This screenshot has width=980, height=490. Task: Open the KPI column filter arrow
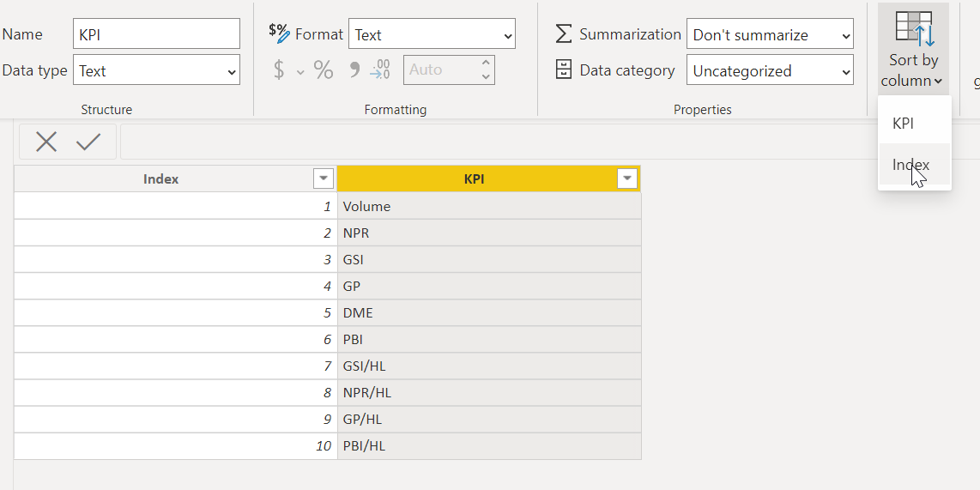coord(627,178)
